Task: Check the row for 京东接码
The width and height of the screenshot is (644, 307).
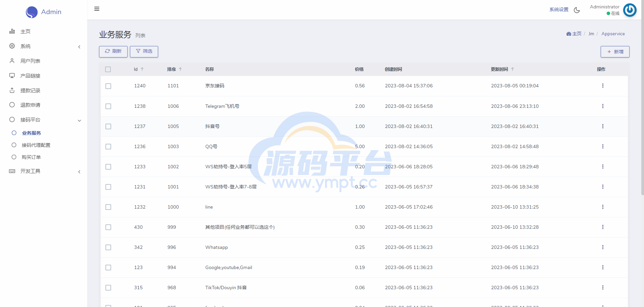Action: [x=108, y=86]
